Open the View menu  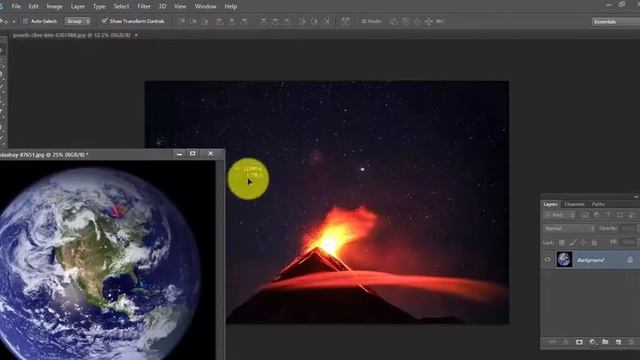180,7
